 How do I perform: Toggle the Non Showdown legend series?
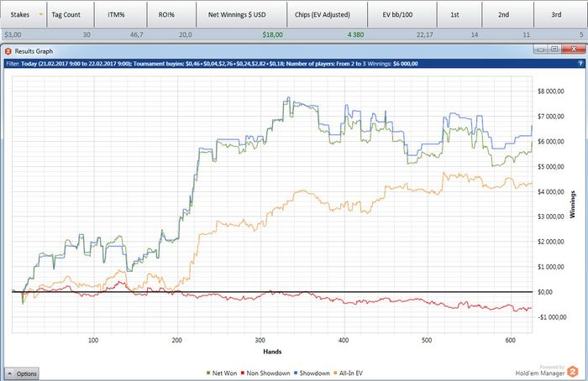tap(265, 373)
